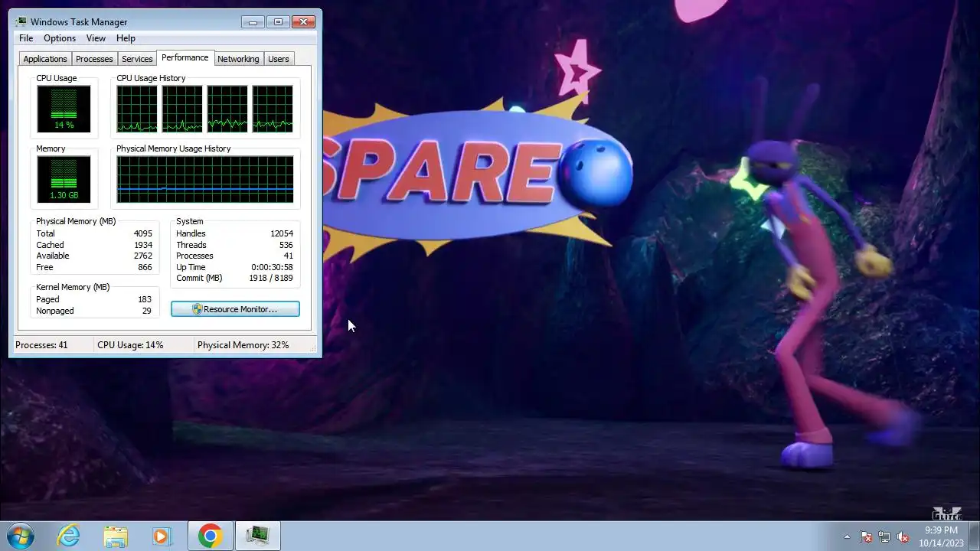Click the Memory 1.30 GB gauge

tap(64, 180)
